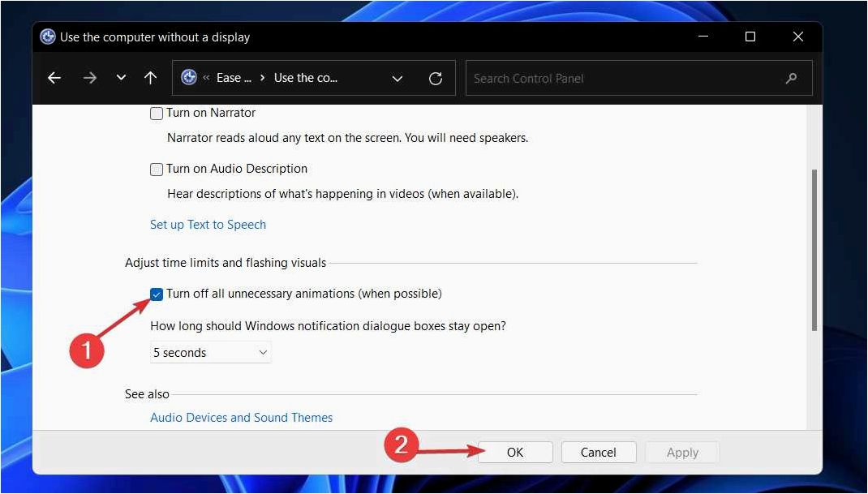Viewport: 868px width, 494px height.
Task: Refresh the Control Panel page
Action: point(436,79)
